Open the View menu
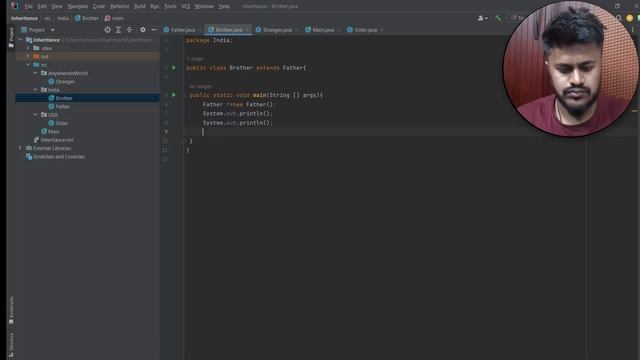The image size is (640, 360). click(x=57, y=6)
